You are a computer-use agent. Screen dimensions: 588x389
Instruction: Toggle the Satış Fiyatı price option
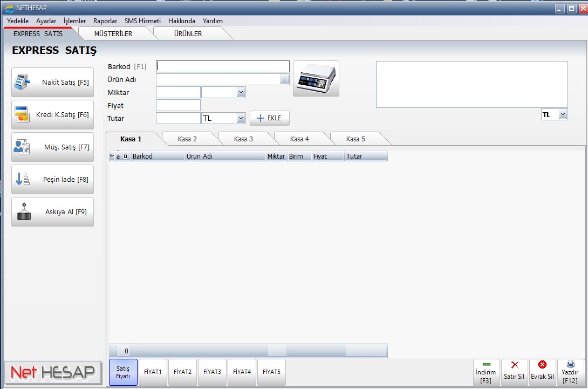(123, 372)
